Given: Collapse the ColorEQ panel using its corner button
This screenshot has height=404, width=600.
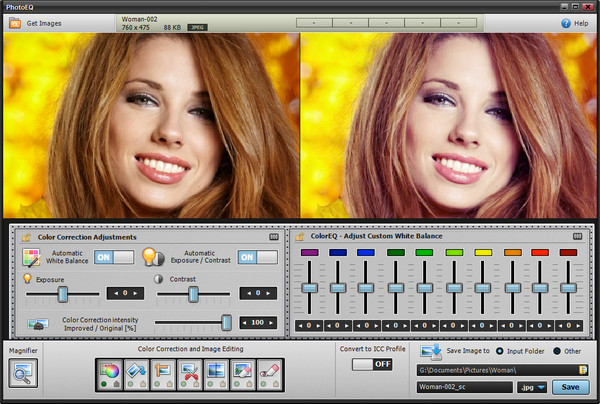Looking at the screenshot, I should point(576,237).
